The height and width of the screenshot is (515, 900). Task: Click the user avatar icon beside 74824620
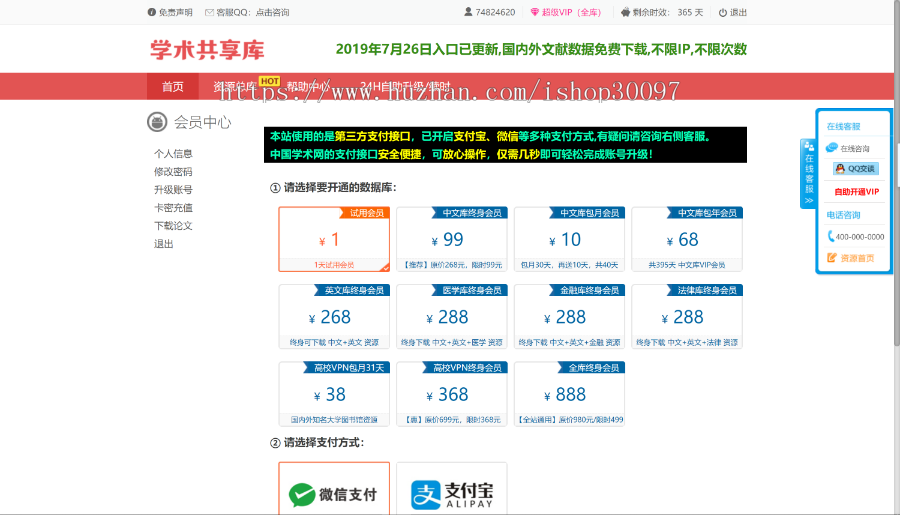pos(468,12)
